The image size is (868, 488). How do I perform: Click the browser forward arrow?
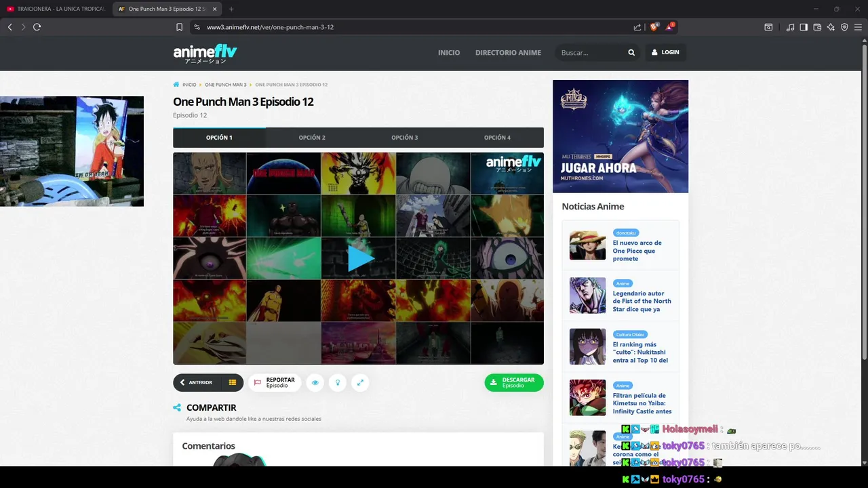click(x=23, y=27)
